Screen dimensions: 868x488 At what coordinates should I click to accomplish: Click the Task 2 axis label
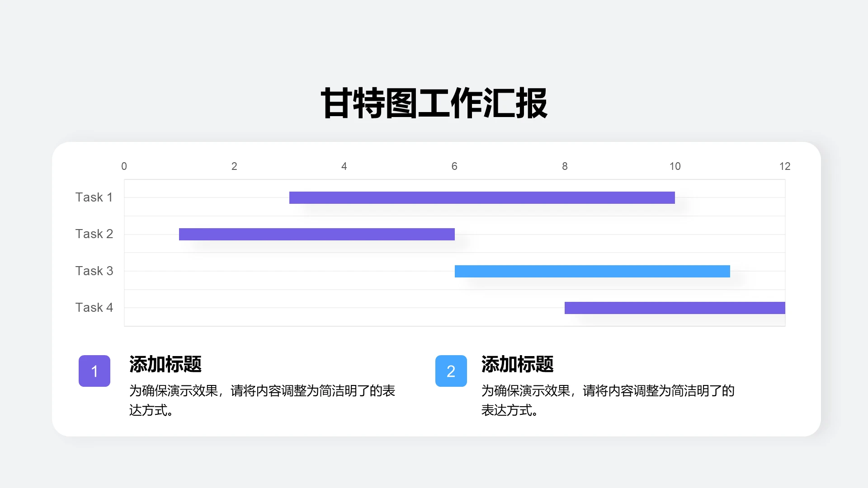point(94,234)
